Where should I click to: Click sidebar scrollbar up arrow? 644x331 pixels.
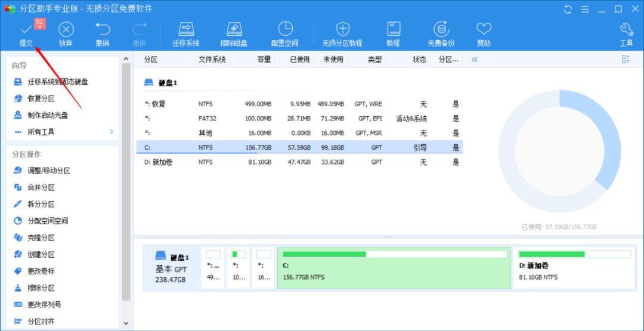[x=126, y=58]
